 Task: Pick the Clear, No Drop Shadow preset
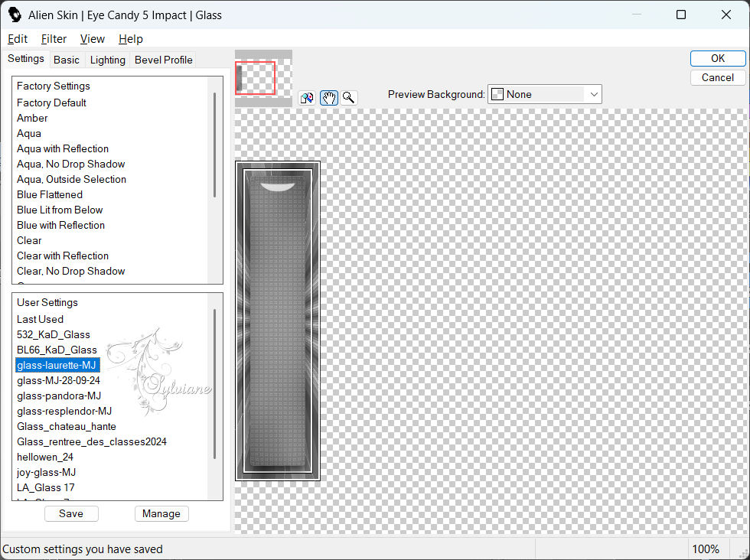click(70, 271)
